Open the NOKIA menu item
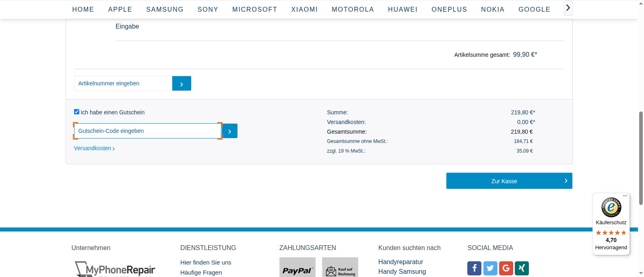The image size is (644, 277). (x=493, y=9)
